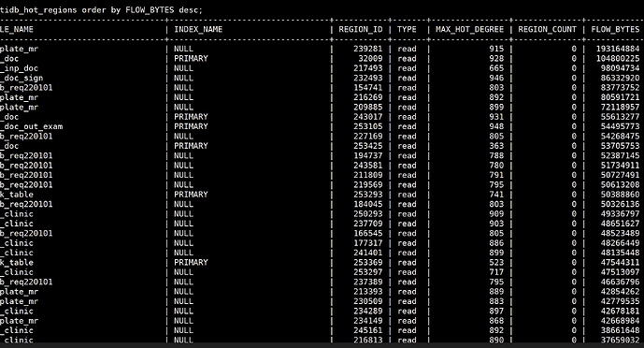Click the INDEX_NAME column header
This screenshot has height=348, width=644.
coord(198,30)
